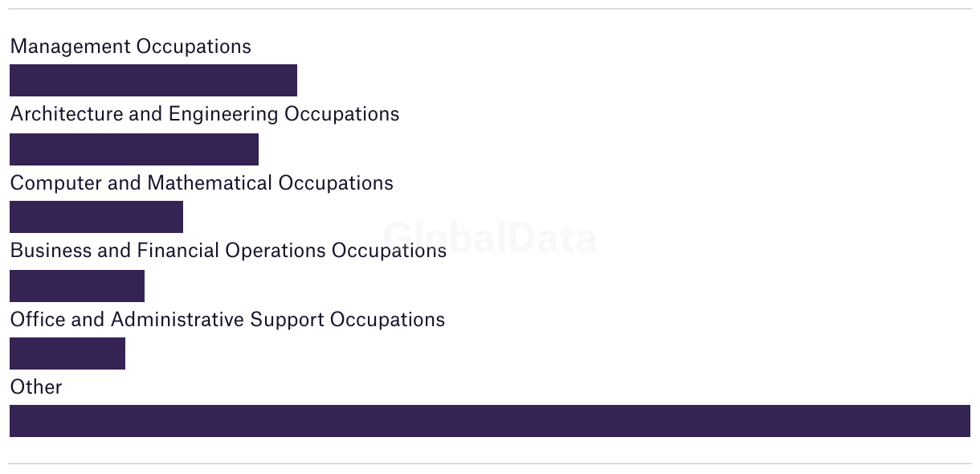Select the long Other category bar

click(x=489, y=421)
